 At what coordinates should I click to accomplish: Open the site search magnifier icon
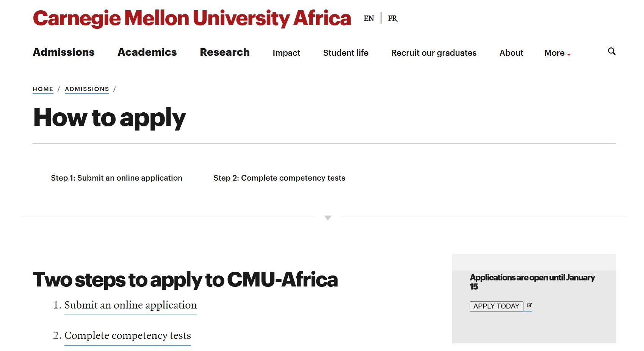pyautogui.click(x=611, y=52)
